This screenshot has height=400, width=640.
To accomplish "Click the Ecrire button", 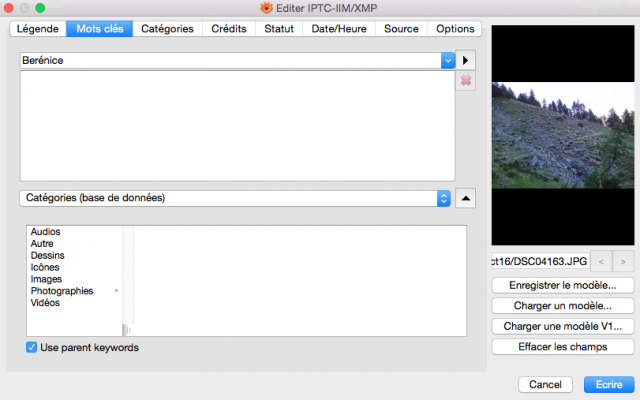I will [609, 384].
